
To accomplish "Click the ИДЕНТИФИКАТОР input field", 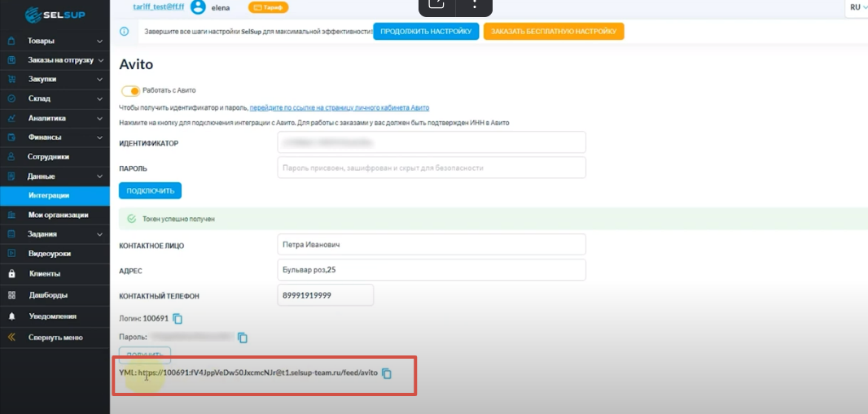I will pyautogui.click(x=432, y=142).
